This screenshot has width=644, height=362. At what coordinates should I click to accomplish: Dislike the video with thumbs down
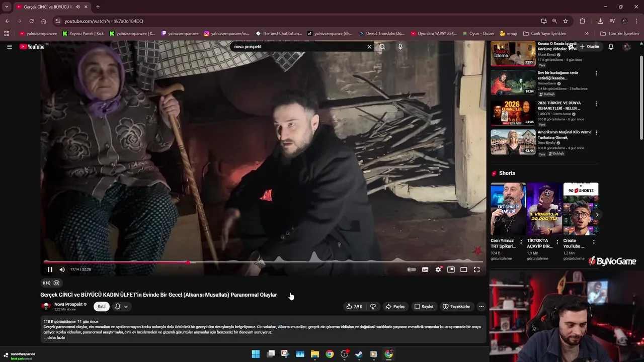[373, 306]
